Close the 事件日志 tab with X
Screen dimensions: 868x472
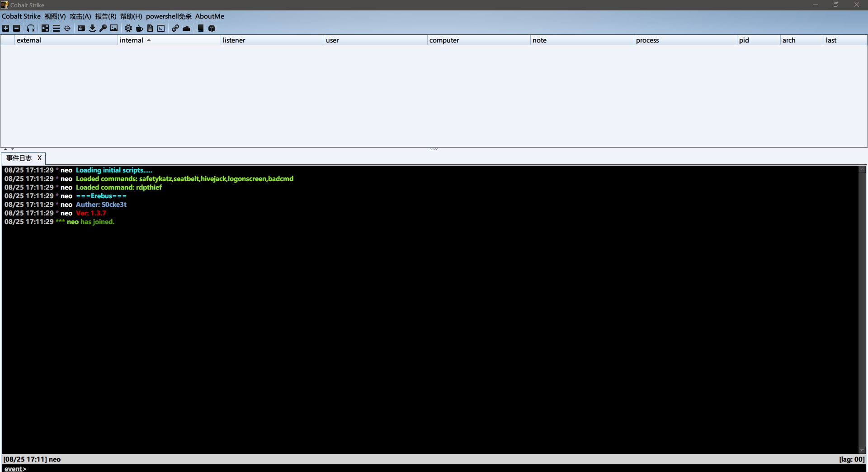tap(39, 158)
